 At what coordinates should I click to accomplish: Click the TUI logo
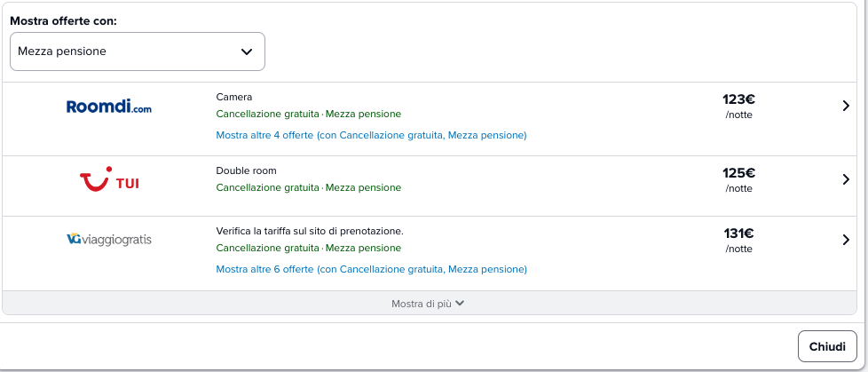point(109,179)
